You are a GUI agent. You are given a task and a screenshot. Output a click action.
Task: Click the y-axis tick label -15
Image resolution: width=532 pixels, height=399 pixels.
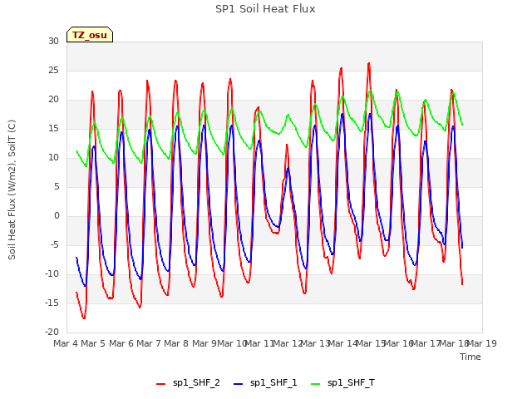coord(52,303)
